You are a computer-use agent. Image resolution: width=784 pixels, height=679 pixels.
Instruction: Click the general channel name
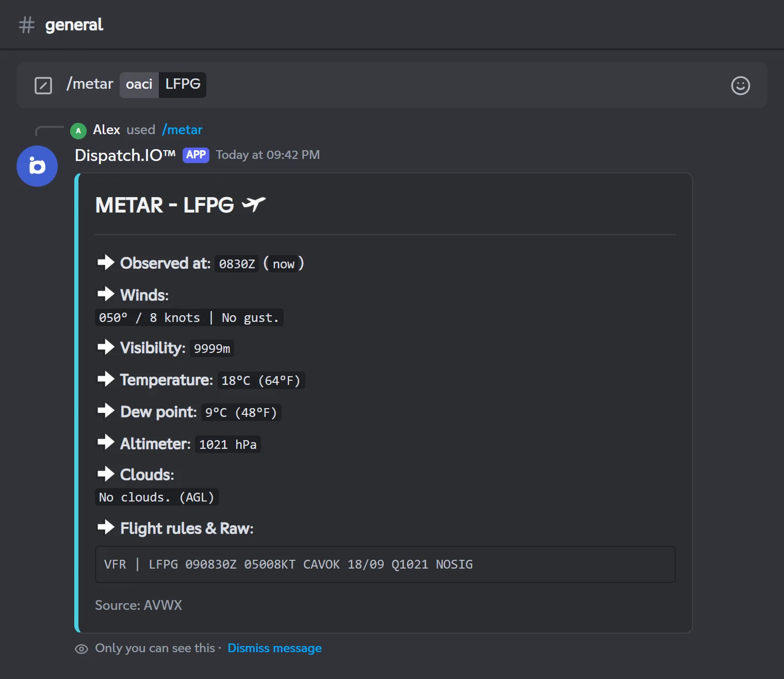click(74, 25)
